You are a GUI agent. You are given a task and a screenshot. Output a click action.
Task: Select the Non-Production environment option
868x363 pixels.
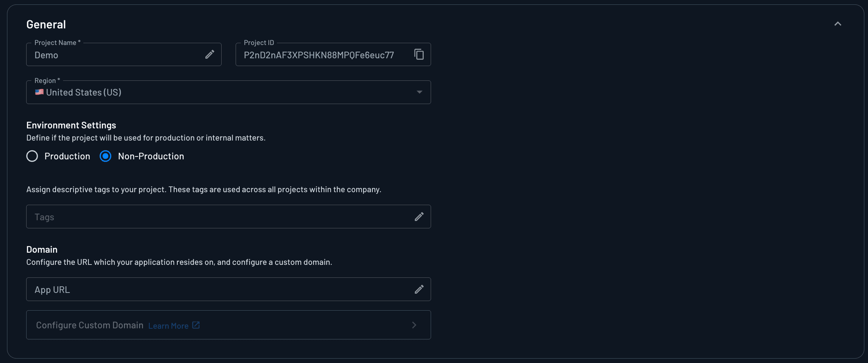(105, 156)
